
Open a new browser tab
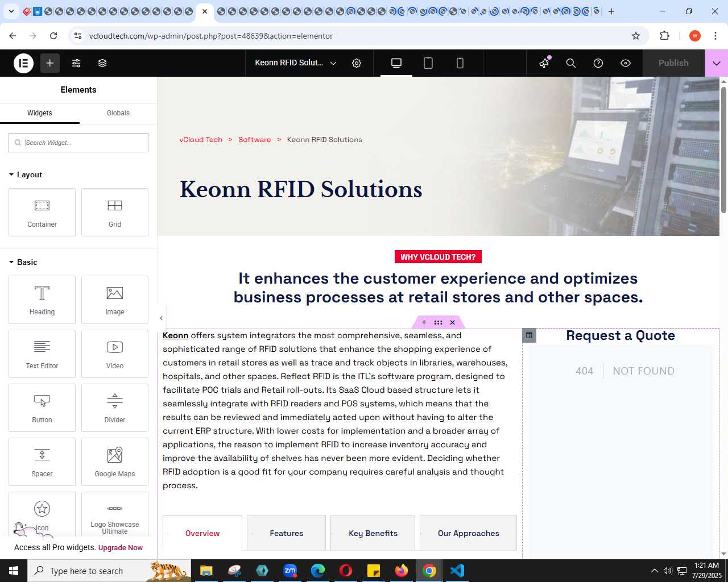pyautogui.click(x=611, y=11)
